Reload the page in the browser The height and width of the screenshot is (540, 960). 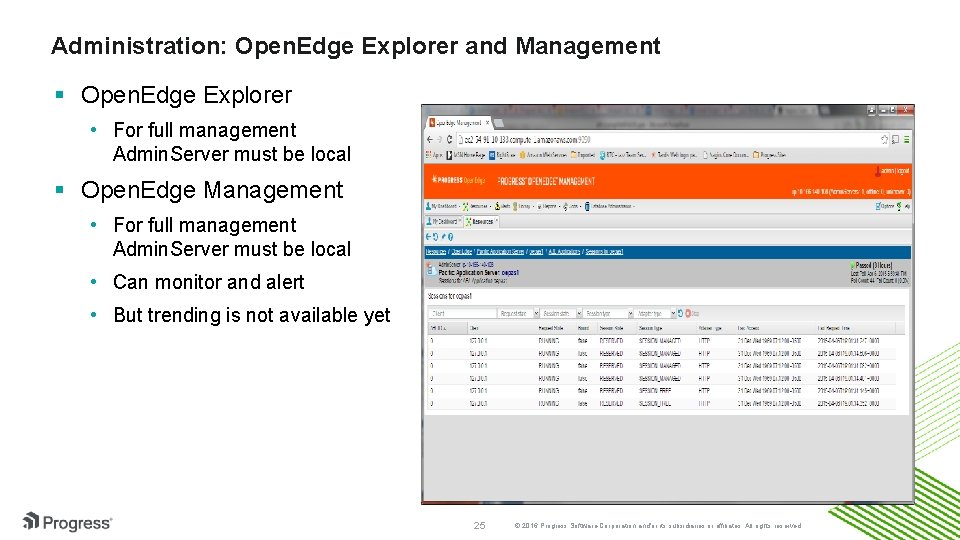[449, 140]
